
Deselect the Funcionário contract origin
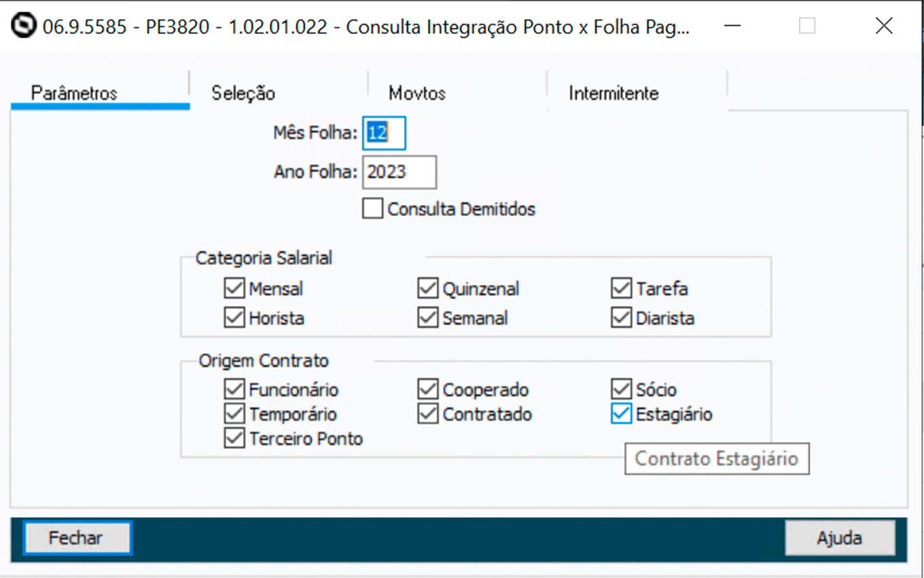pos(234,390)
